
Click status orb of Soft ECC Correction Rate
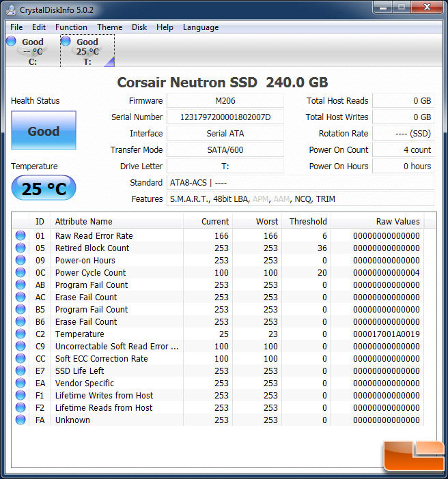pos(20,358)
